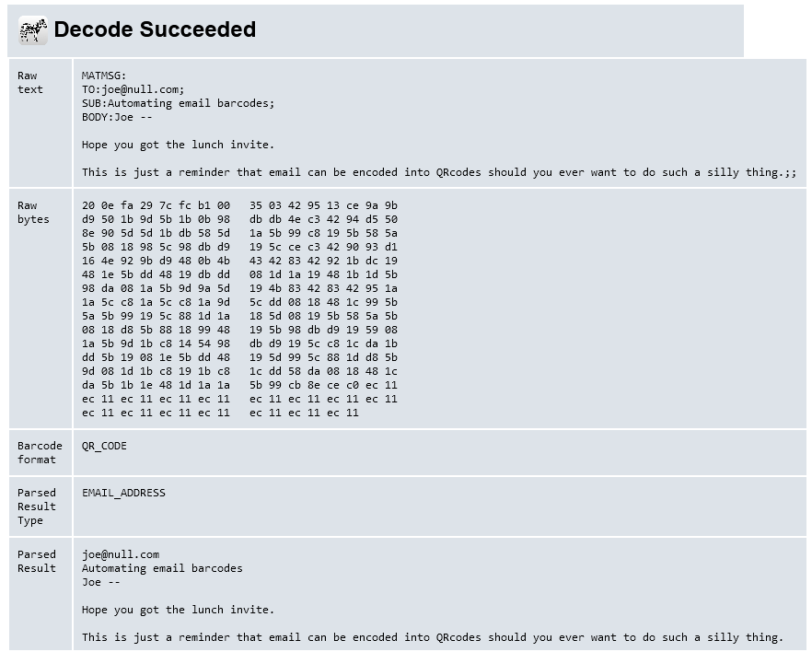Screen dimensions: 812x652
Task: Click the BODY:Joe -- line
Action: pos(117,117)
